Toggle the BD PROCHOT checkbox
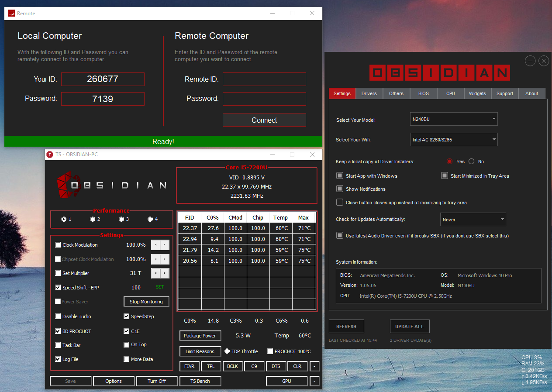Image resolution: width=552 pixels, height=392 pixels. 58,331
